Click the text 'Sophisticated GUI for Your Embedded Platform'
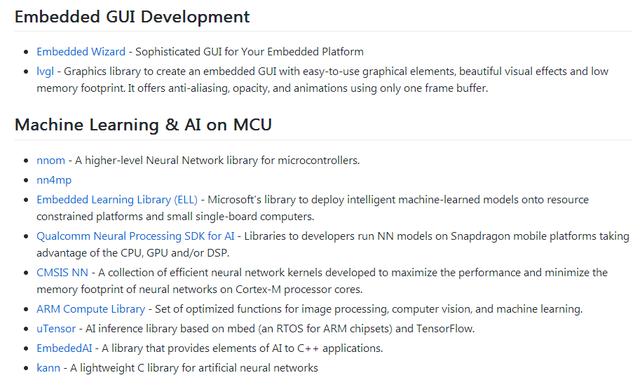The height and width of the screenshot is (387, 640). pos(249,52)
